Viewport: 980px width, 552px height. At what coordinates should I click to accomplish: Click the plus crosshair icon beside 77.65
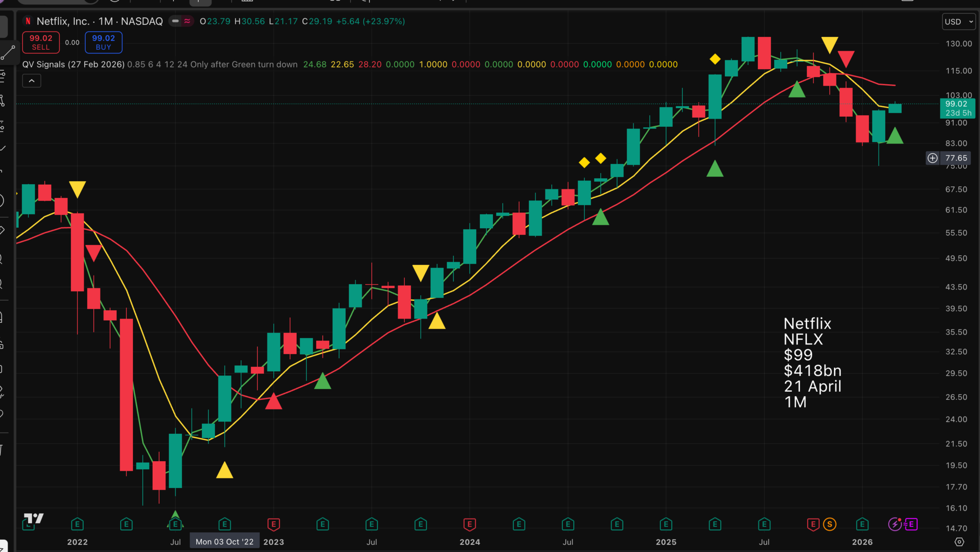(933, 158)
